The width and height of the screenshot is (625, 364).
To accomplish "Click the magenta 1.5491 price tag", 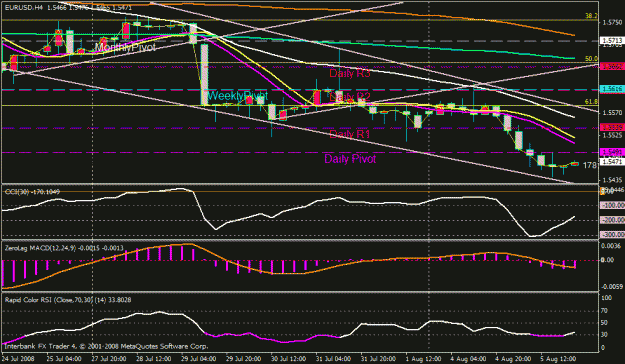I will pos(612,152).
